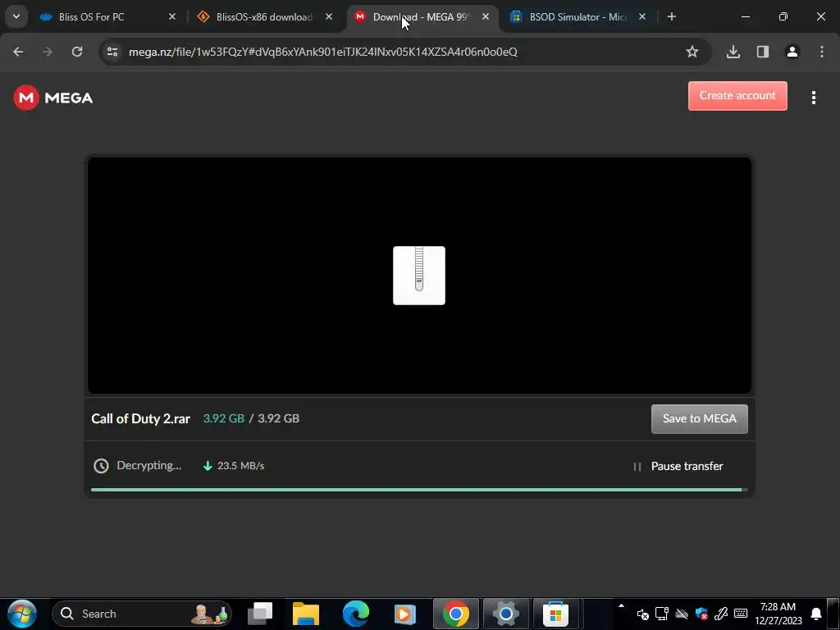The height and width of the screenshot is (630, 840).
Task: Click the taskbar Search box
Action: [x=141, y=614]
